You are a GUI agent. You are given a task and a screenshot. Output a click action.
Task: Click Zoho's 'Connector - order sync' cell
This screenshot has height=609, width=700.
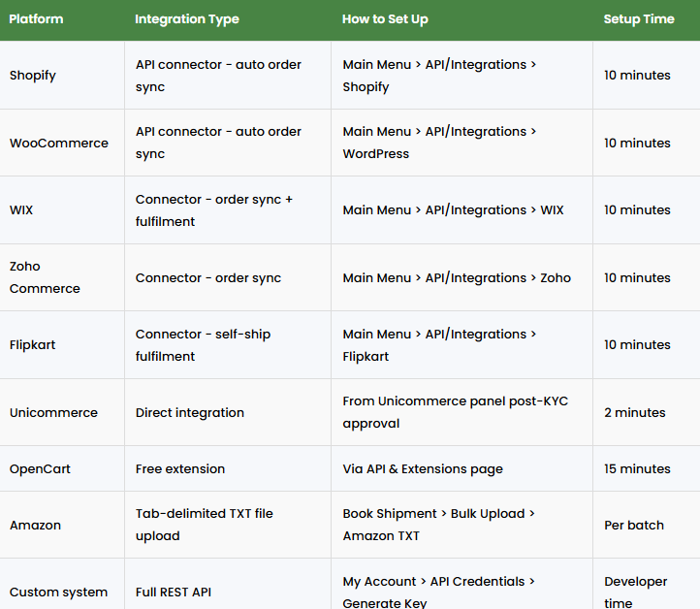pos(228,277)
